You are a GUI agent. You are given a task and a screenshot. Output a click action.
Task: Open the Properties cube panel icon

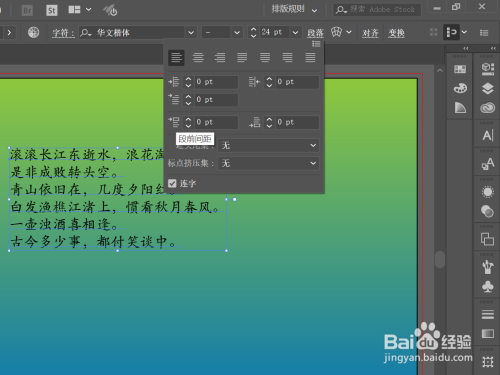(x=488, y=68)
